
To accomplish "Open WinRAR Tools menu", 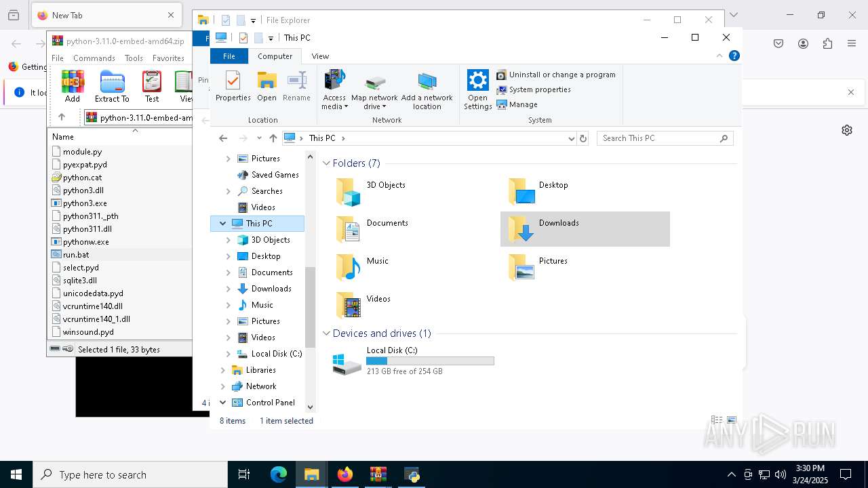I will point(134,58).
